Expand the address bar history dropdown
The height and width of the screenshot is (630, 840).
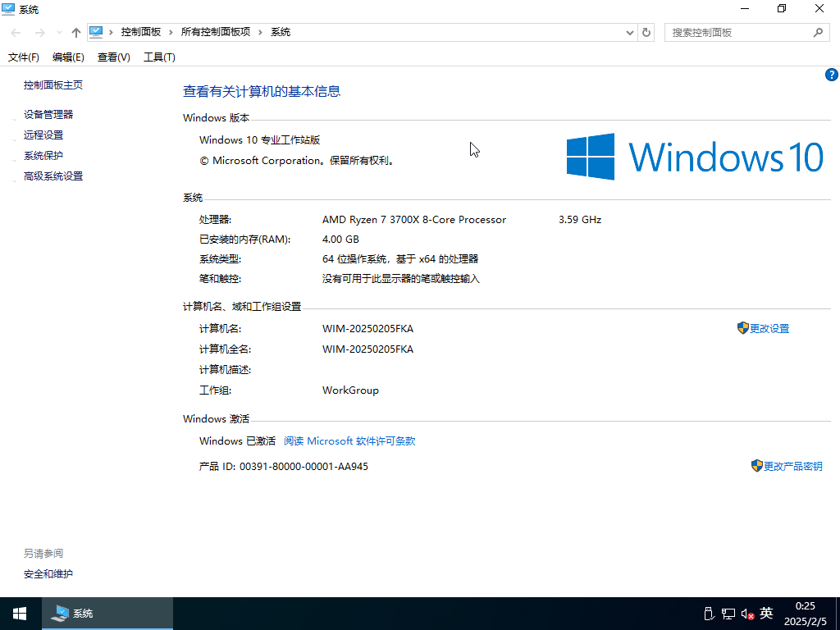pyautogui.click(x=629, y=32)
